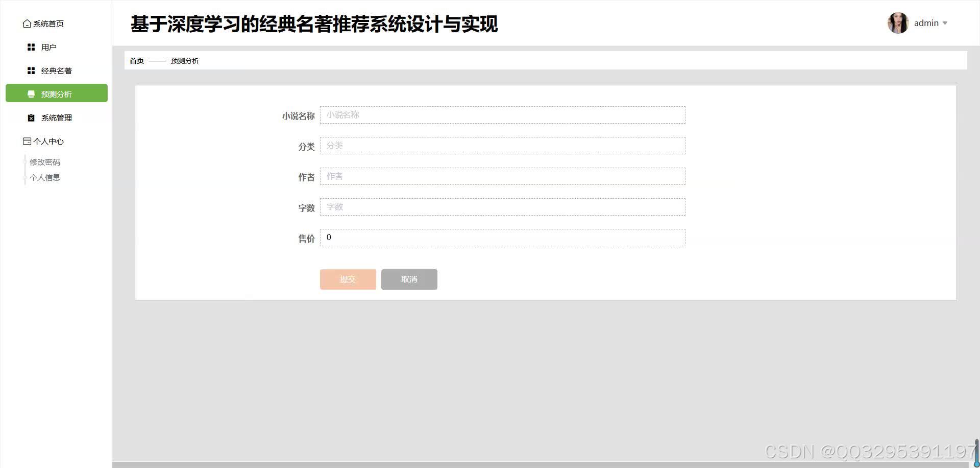Select the book icon on the 预测分析 item
The height and width of the screenshot is (468, 980).
tap(30, 93)
